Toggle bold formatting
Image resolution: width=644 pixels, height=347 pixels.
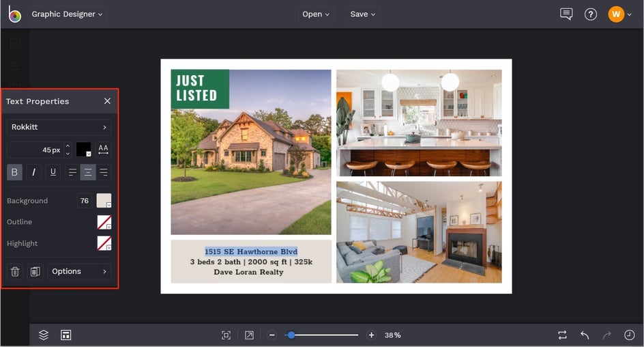[x=14, y=172]
